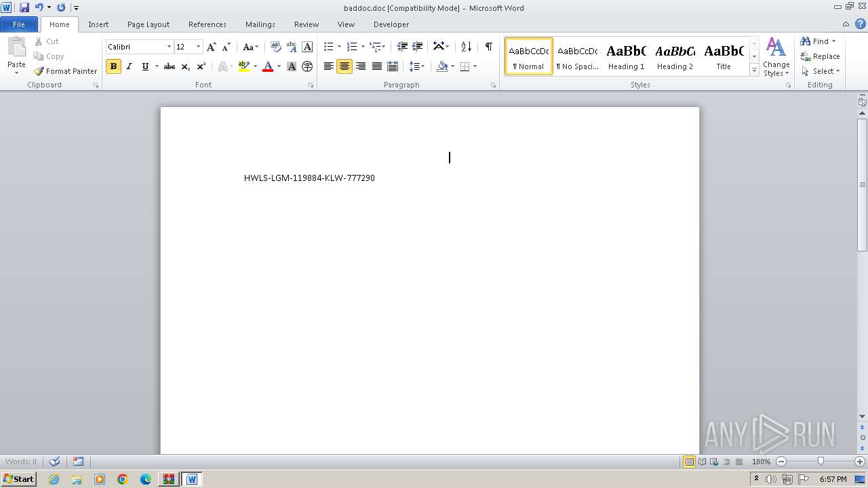Open the Line Spacing dropdown
The image size is (868, 488).
coord(416,66)
